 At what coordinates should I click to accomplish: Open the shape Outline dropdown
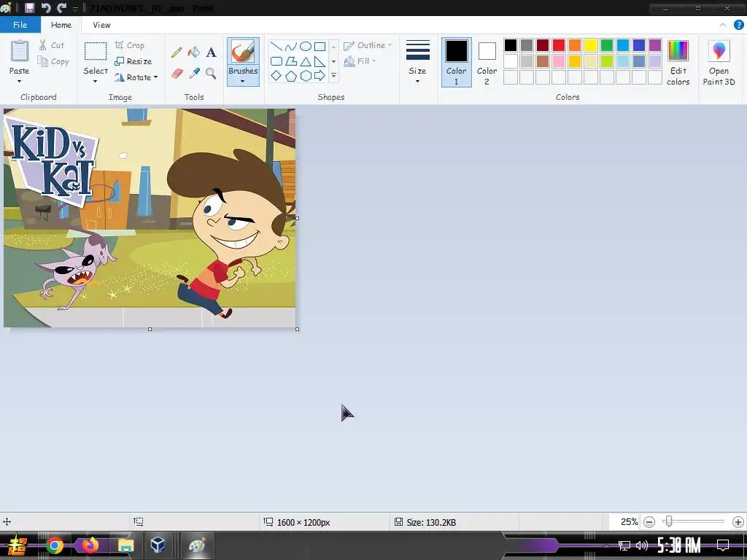368,45
